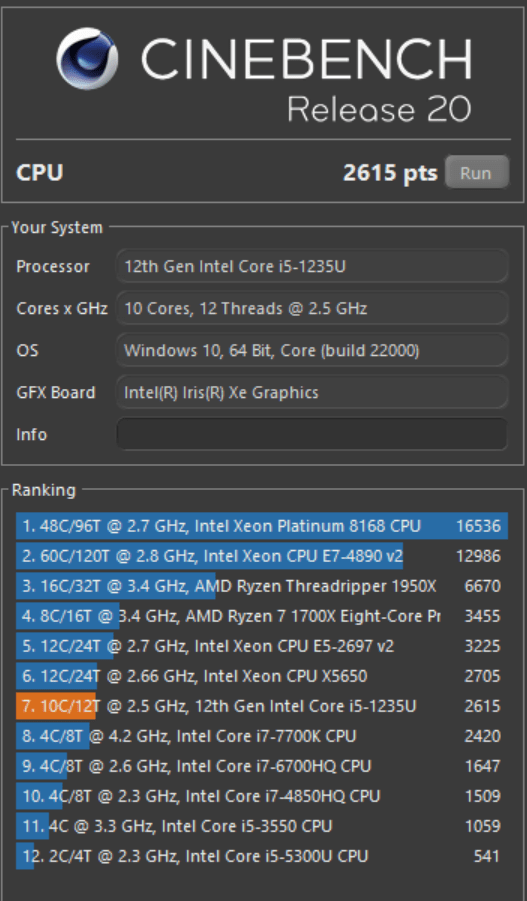Select the highlighted orange i5-1235U ranking row
The image size is (527, 901).
point(262,706)
